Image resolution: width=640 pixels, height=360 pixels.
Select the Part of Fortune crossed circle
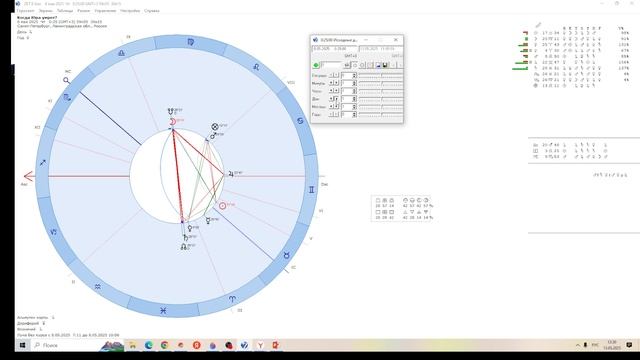point(215,127)
